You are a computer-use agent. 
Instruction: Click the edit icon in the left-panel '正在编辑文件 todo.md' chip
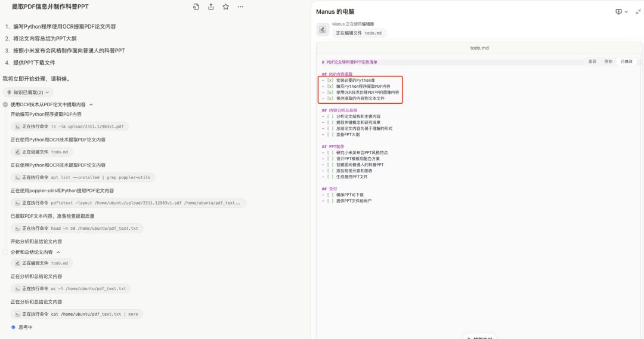[17, 263]
